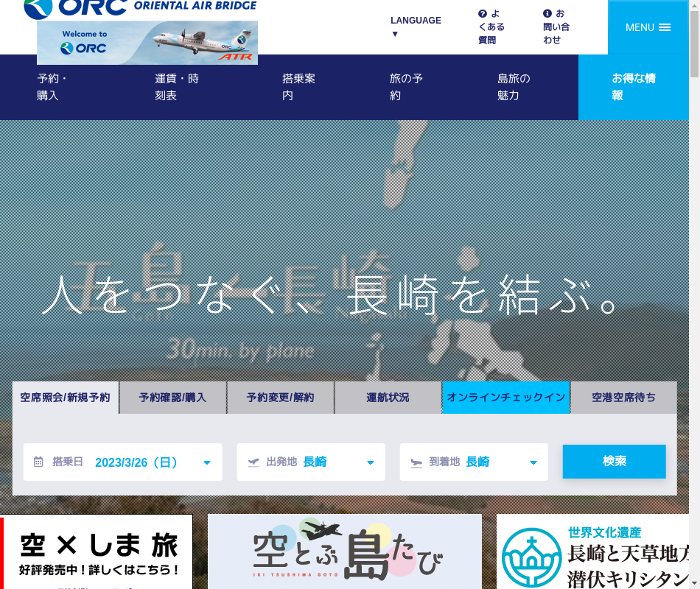
Task: Click the ORC Oriental Air Bridge logo
Action: tap(140, 7)
